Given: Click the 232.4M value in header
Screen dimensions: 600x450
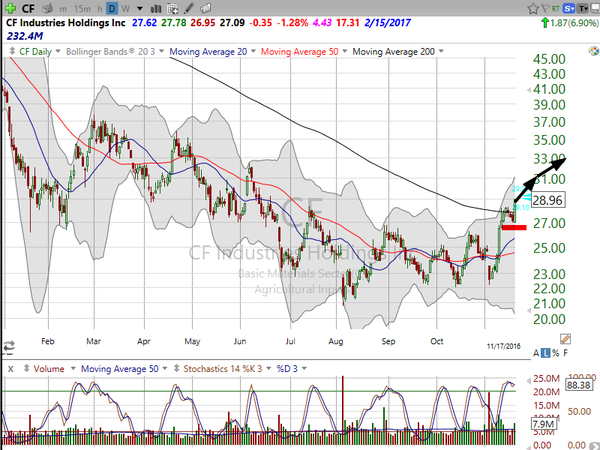Looking at the screenshot, I should tap(25, 36).
